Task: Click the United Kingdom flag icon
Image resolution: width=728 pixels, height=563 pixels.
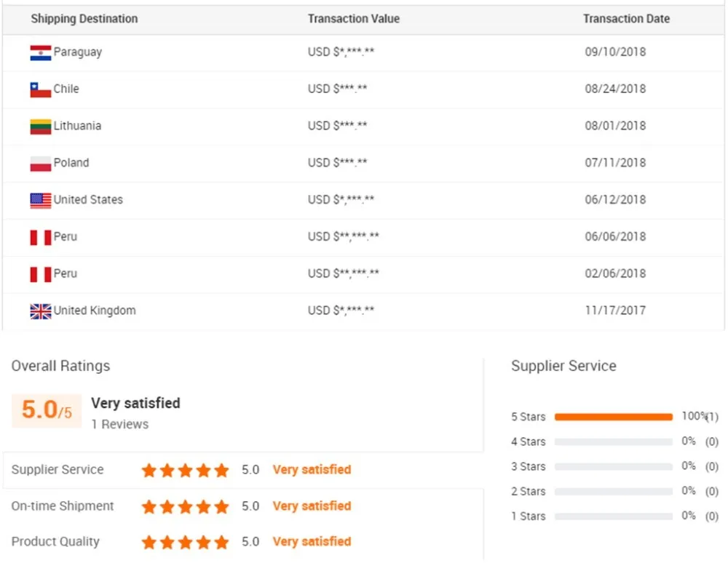Action: 40,311
